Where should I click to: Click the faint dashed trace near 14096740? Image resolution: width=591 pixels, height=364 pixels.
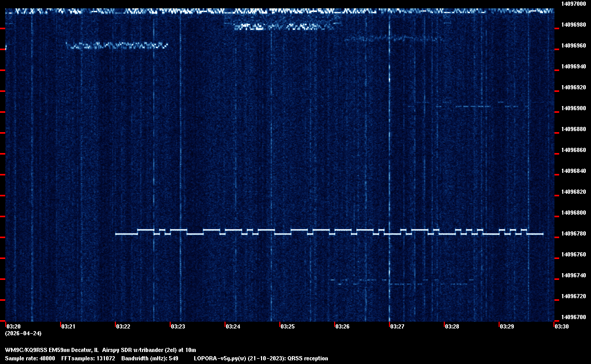pyautogui.click(x=402, y=284)
